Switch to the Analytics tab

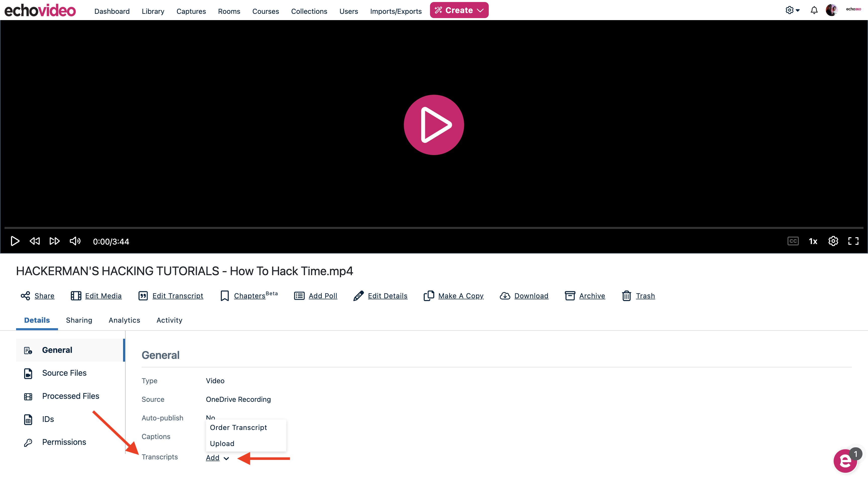tap(124, 320)
